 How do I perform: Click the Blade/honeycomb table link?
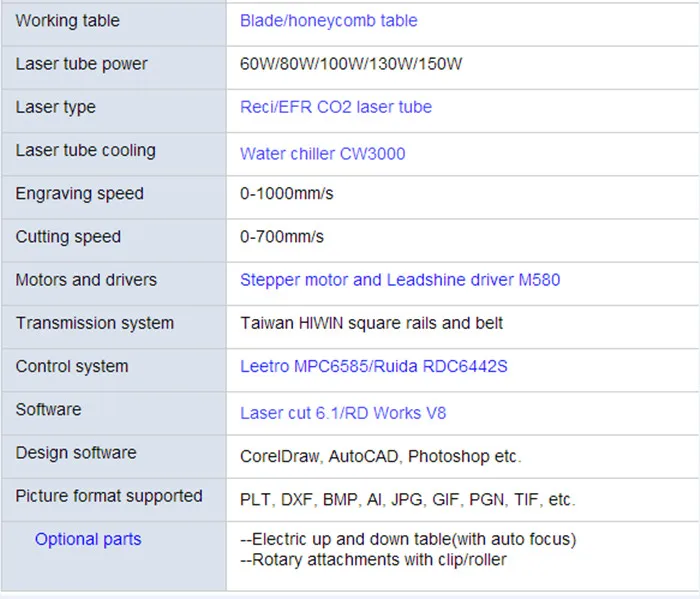click(329, 21)
